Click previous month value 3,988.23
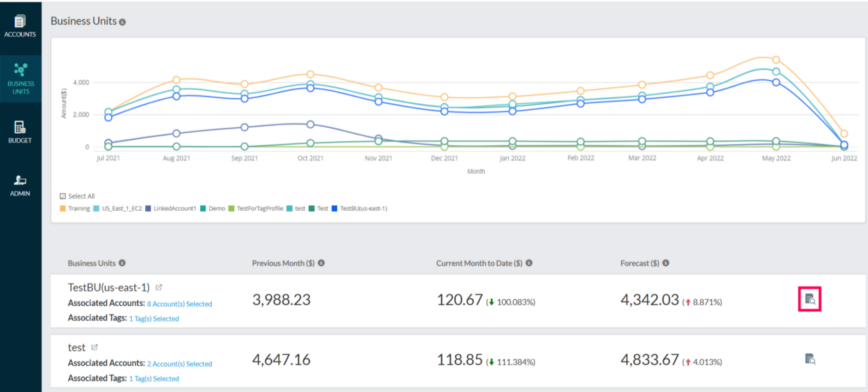The height and width of the screenshot is (392, 868). 281,300
